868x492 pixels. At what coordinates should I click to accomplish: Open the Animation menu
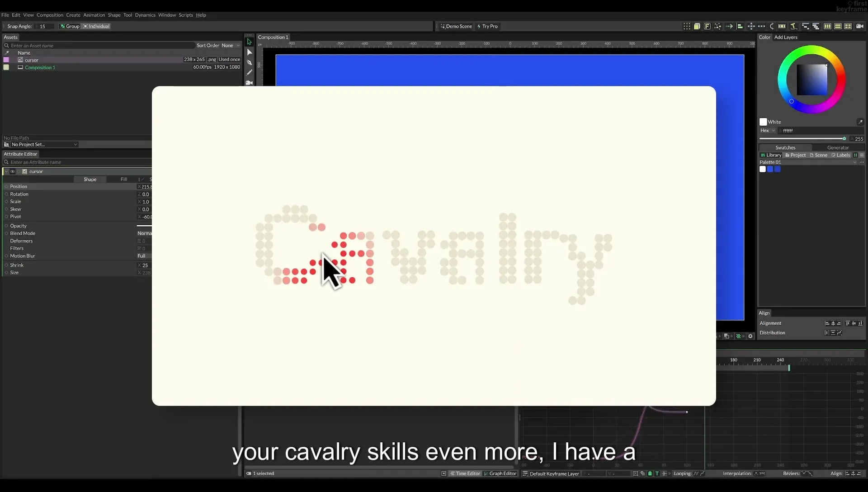[x=94, y=15]
